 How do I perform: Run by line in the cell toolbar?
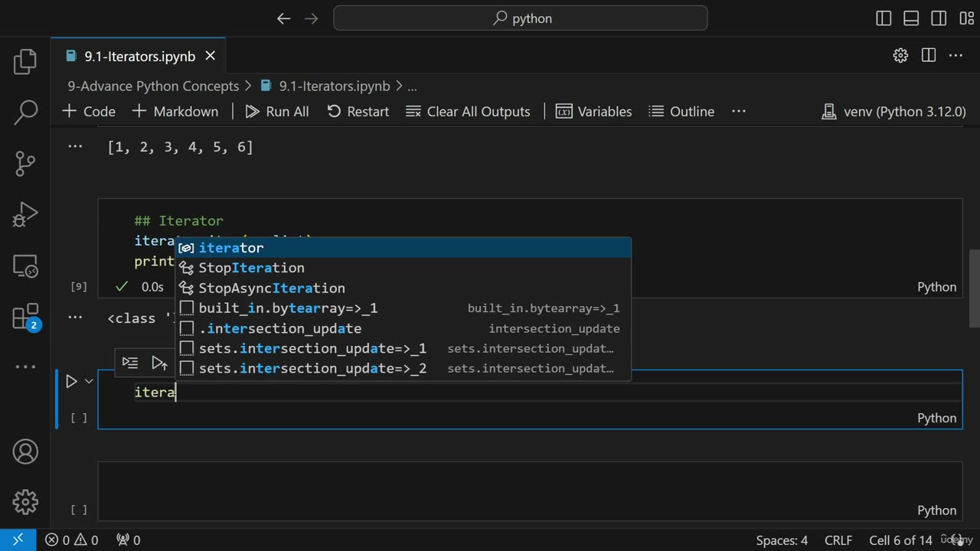pos(130,363)
